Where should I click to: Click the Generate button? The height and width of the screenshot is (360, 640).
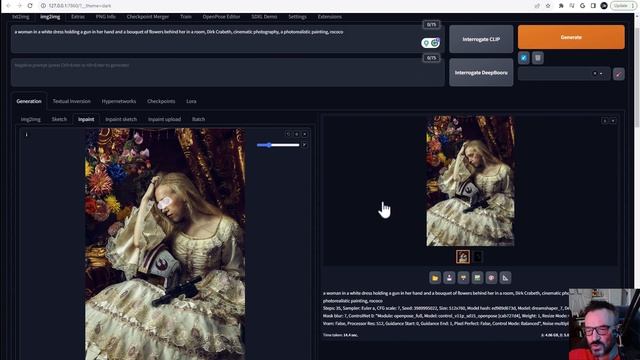tap(571, 37)
